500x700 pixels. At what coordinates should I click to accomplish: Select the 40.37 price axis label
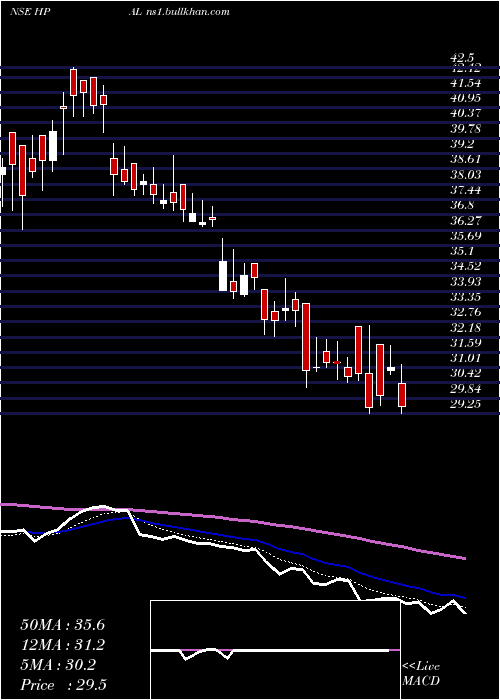coord(466,114)
